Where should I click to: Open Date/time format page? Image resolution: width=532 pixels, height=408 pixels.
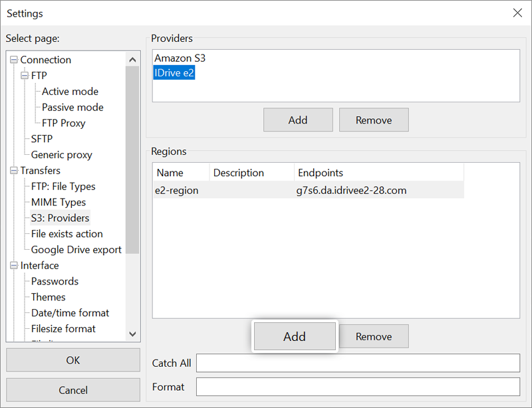[70, 313]
